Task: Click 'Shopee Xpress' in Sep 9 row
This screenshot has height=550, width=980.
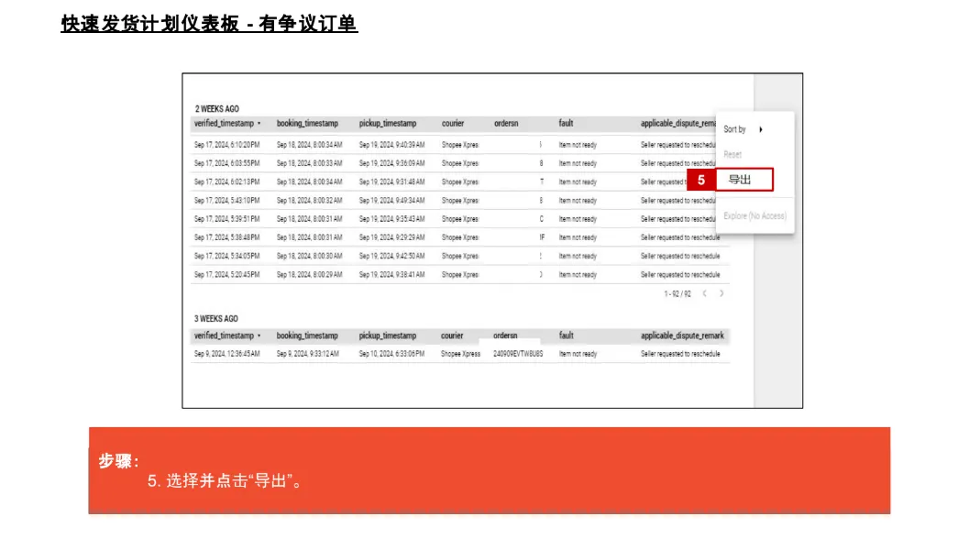Action: (x=460, y=354)
